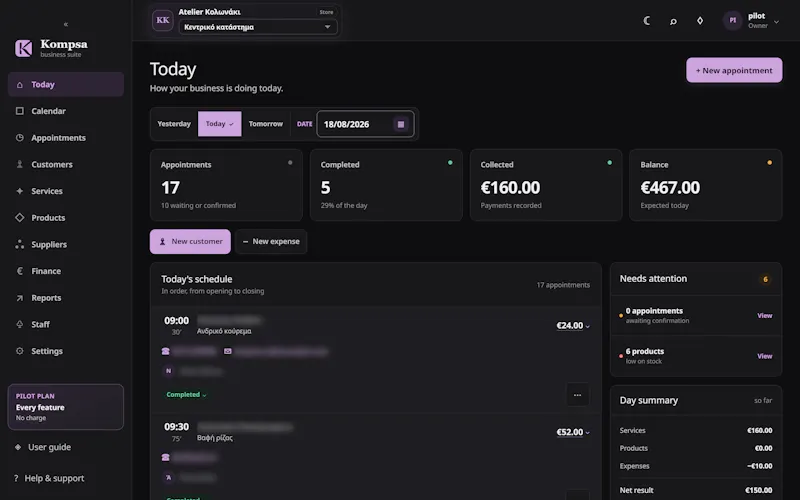The width and height of the screenshot is (800, 500).
Task: Open search with the magnifier icon
Action: [673, 21]
